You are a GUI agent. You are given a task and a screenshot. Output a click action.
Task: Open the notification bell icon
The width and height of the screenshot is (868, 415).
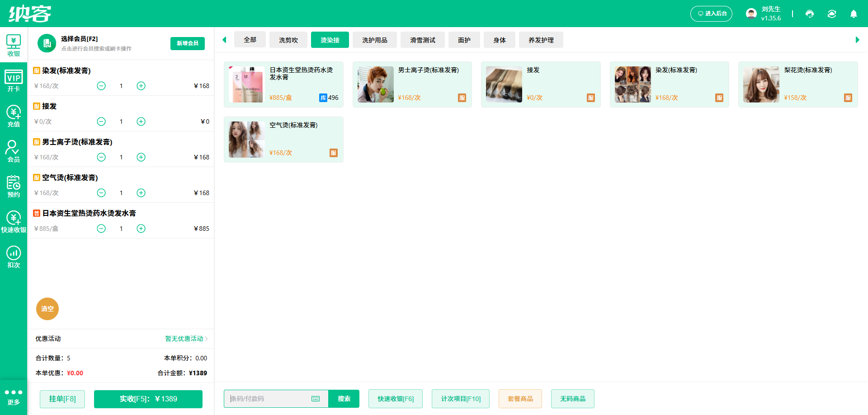click(854, 14)
